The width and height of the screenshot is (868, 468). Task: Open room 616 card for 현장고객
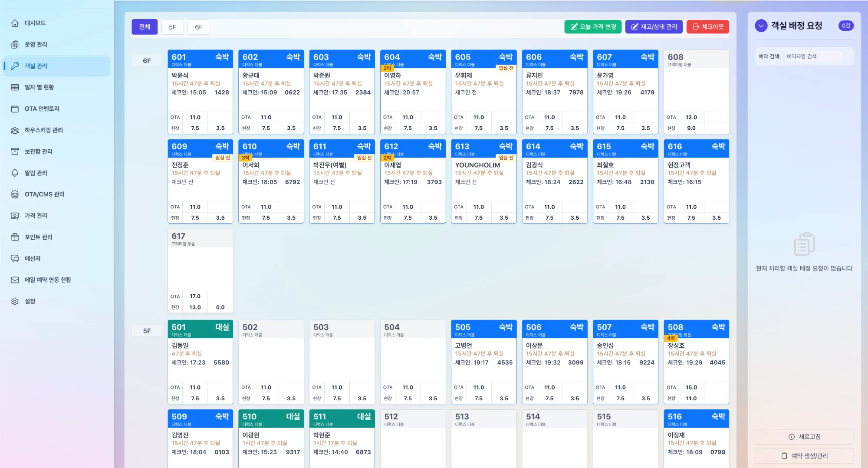696,181
